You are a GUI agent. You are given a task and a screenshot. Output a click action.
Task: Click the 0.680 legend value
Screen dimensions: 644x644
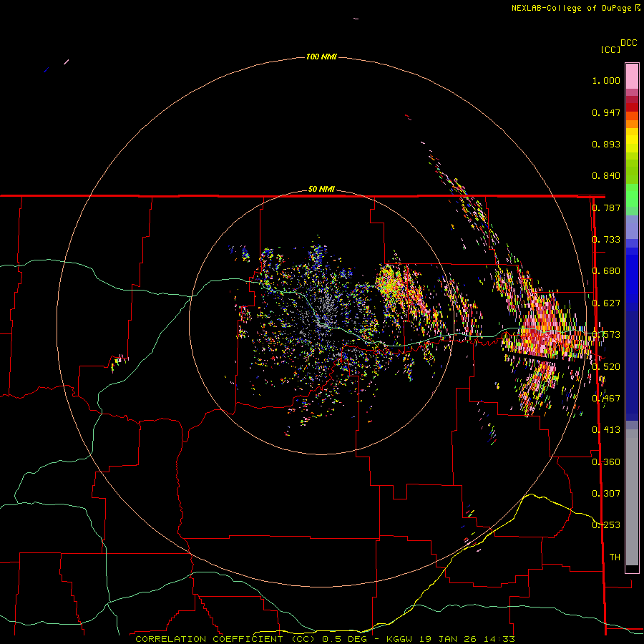[x=606, y=271]
